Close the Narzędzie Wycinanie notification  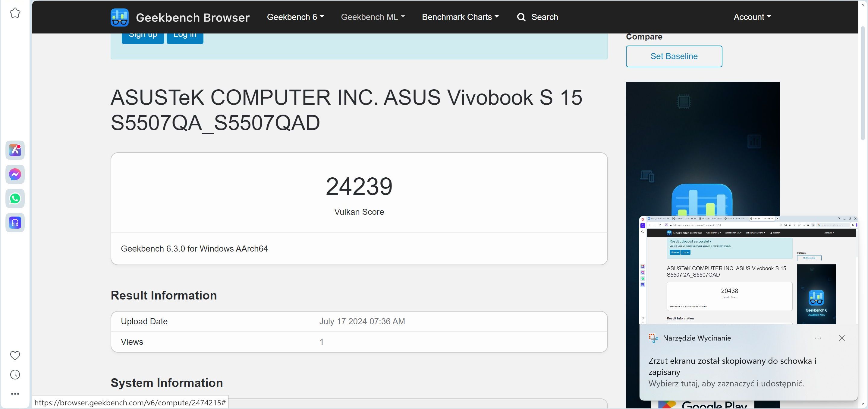point(842,338)
